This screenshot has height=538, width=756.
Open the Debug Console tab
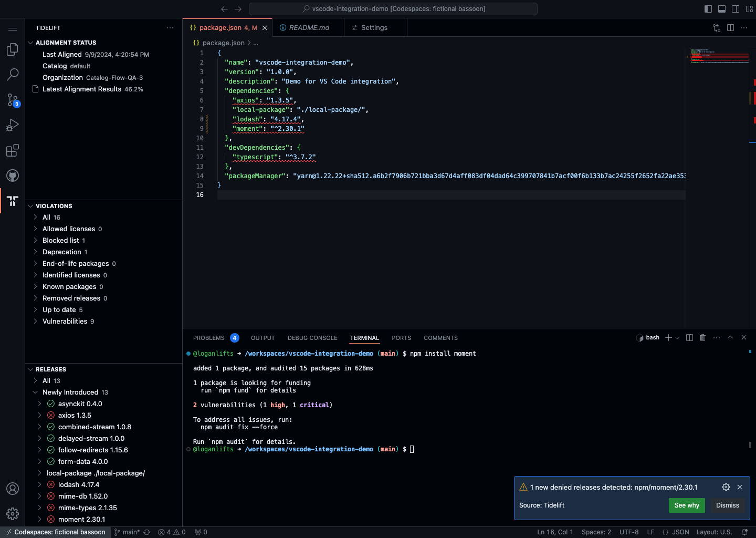click(x=312, y=338)
